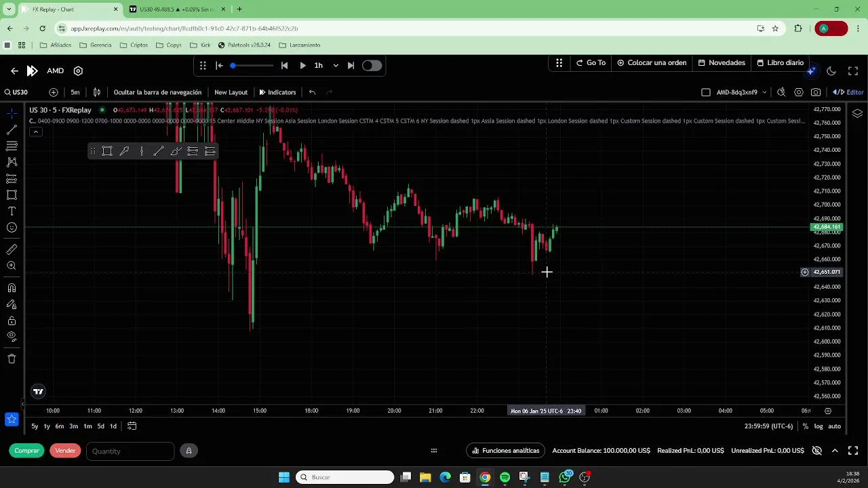Open the candlestick chart style selector
868x488 pixels.
pyautogui.click(x=97, y=92)
